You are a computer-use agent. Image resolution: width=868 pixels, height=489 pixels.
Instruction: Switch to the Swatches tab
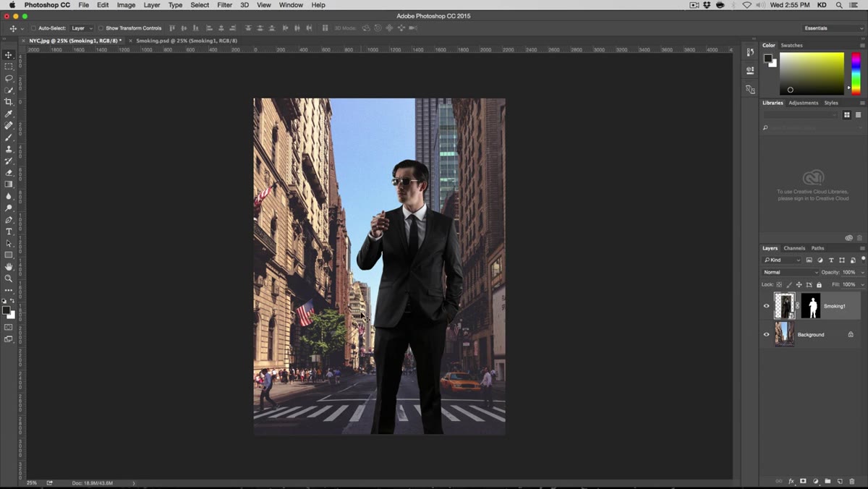click(x=791, y=45)
